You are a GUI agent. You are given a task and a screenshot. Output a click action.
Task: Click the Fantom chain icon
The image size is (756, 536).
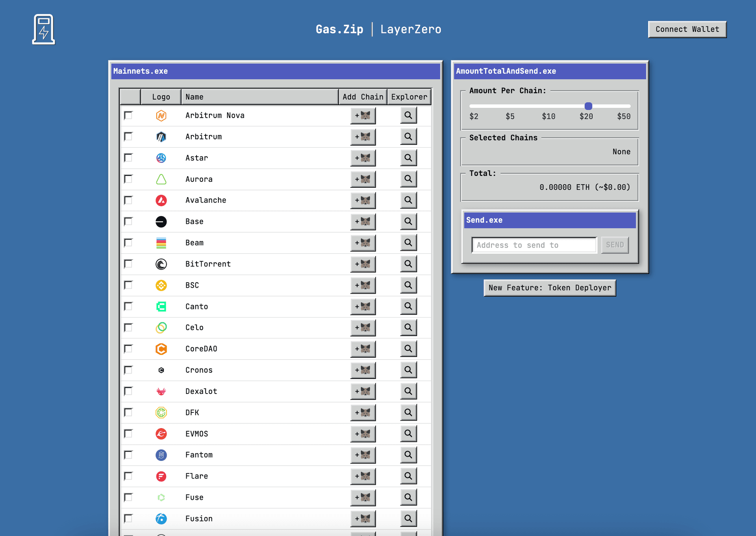pyautogui.click(x=161, y=455)
